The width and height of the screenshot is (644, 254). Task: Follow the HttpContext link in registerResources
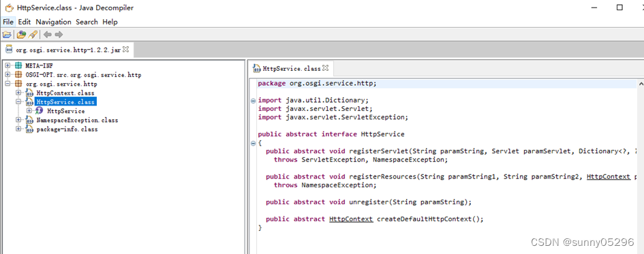(609, 176)
